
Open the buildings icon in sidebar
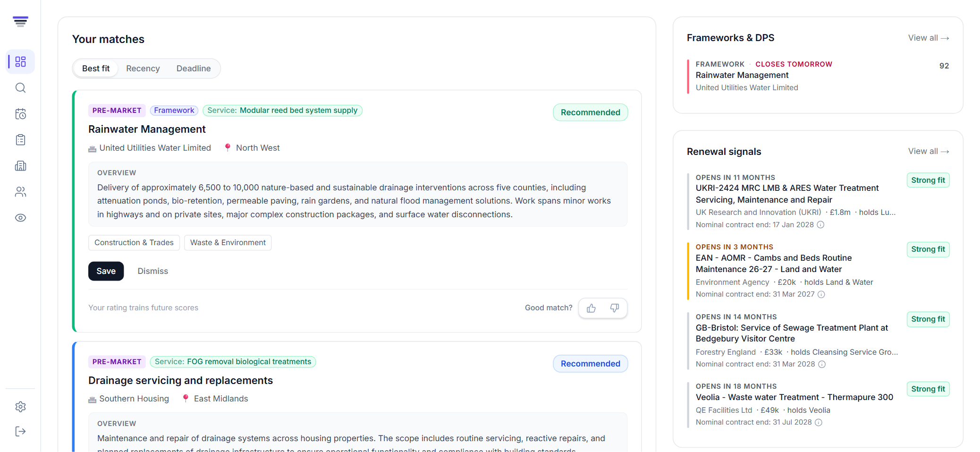click(x=20, y=166)
